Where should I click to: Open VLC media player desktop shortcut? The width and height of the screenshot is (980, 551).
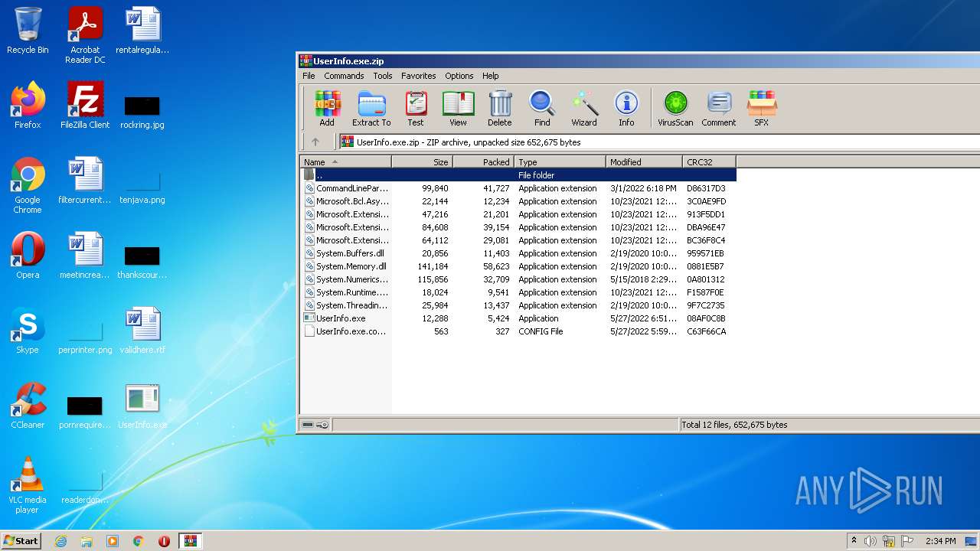pos(28,485)
